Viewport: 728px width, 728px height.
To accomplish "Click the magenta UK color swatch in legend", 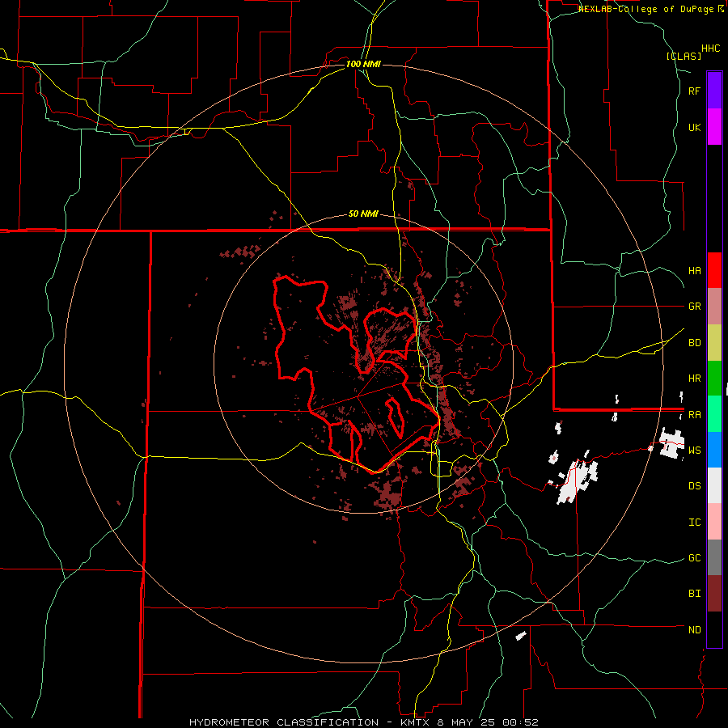I will coord(714,127).
